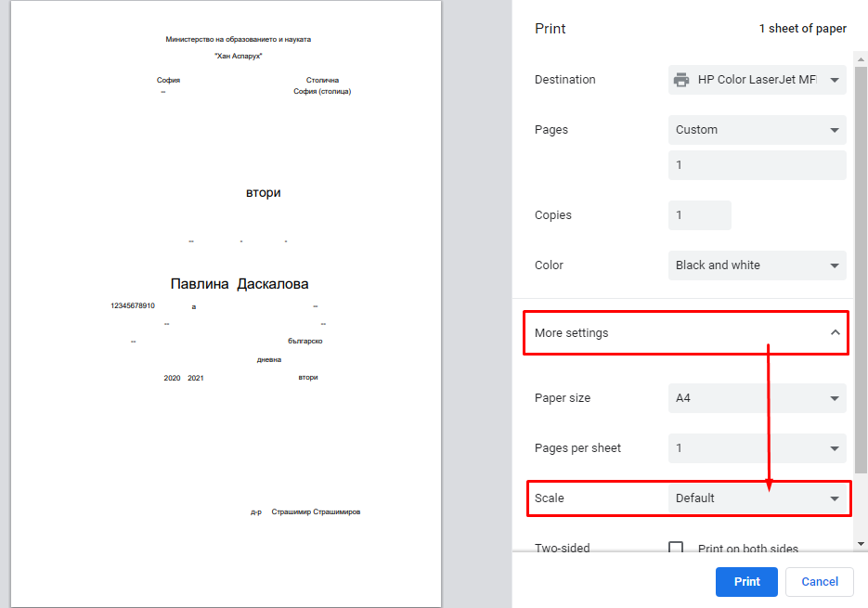Collapse More settings using the chevron arrow
The width and height of the screenshot is (868, 608).
835,332
